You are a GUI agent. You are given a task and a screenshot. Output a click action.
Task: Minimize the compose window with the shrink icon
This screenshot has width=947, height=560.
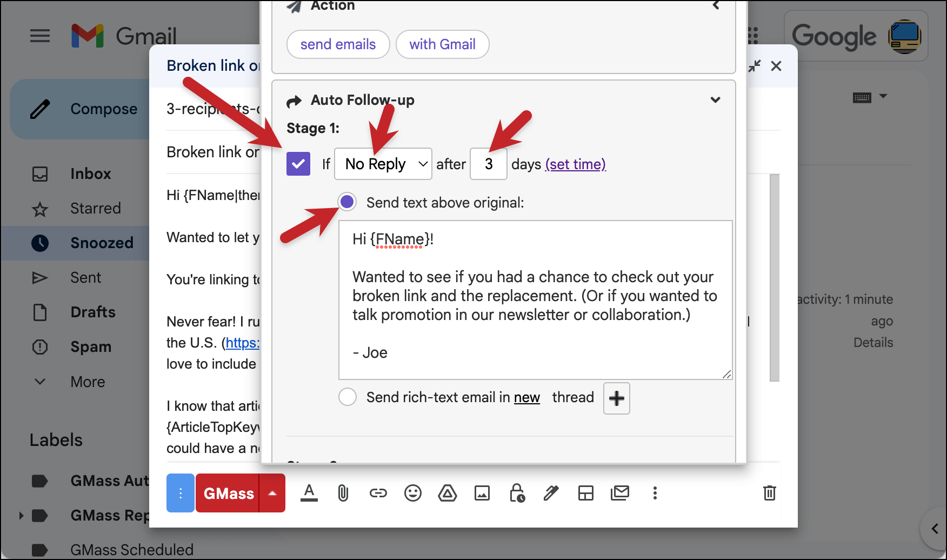pyautogui.click(x=755, y=66)
